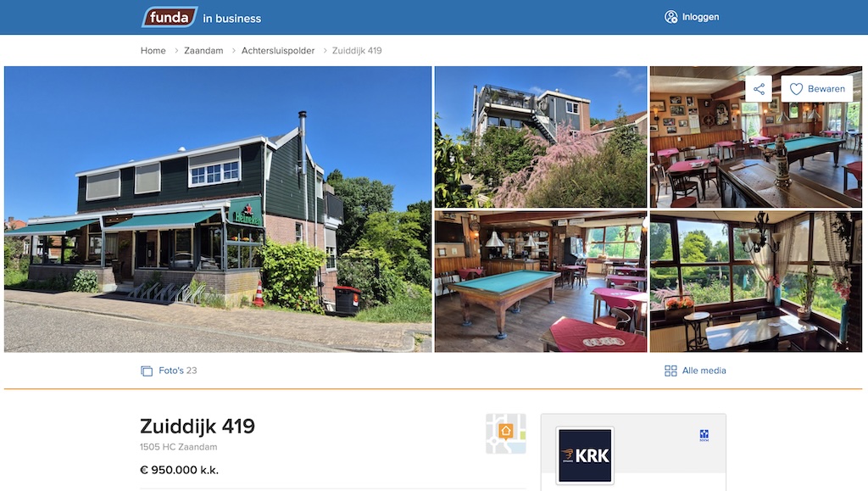Open Foto's 23 gallery link
868x491 pixels.
tap(178, 371)
